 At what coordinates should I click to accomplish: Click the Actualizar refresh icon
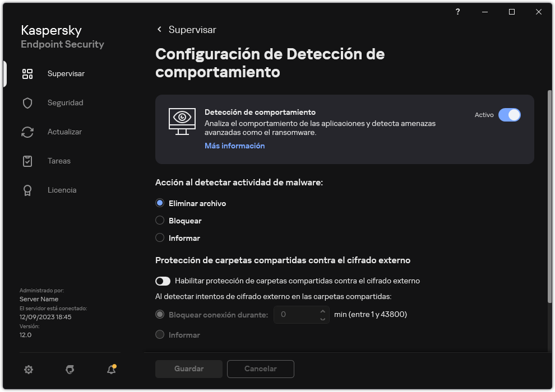point(27,132)
